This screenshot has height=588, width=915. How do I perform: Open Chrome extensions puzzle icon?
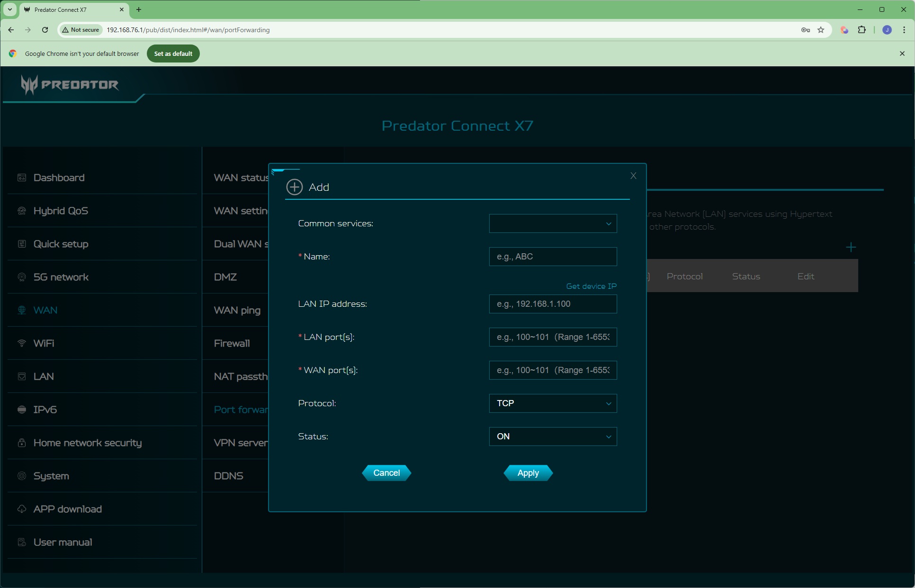[861, 30]
